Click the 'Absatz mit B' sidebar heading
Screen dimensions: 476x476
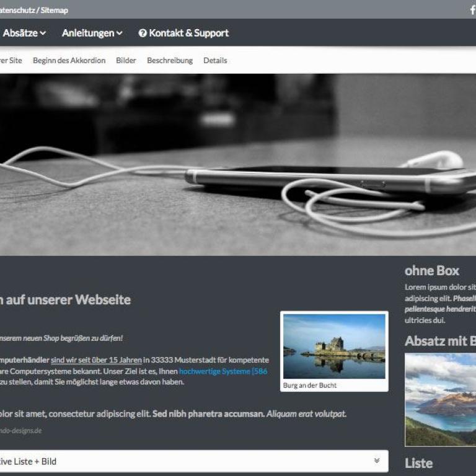[440, 341]
